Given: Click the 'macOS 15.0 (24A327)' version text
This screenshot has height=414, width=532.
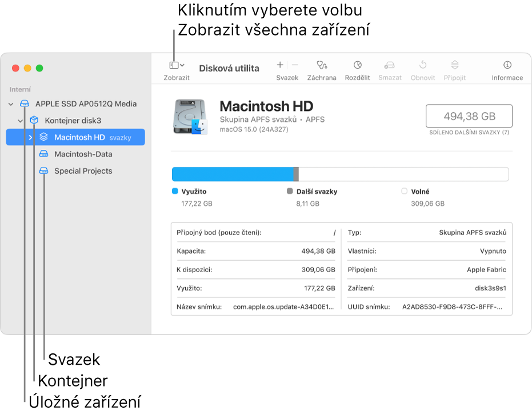Looking at the screenshot, I should pyautogui.click(x=254, y=129).
